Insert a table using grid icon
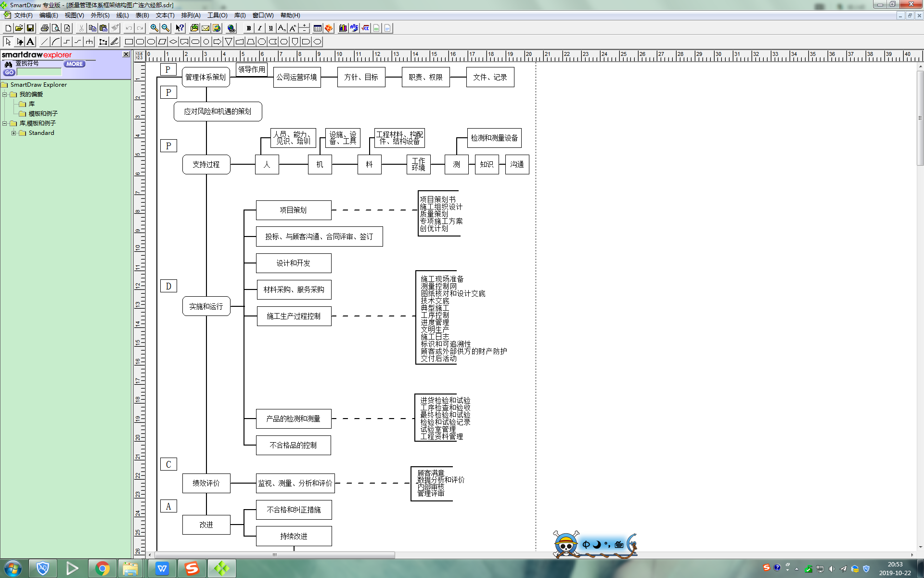924x578 pixels. (x=318, y=28)
